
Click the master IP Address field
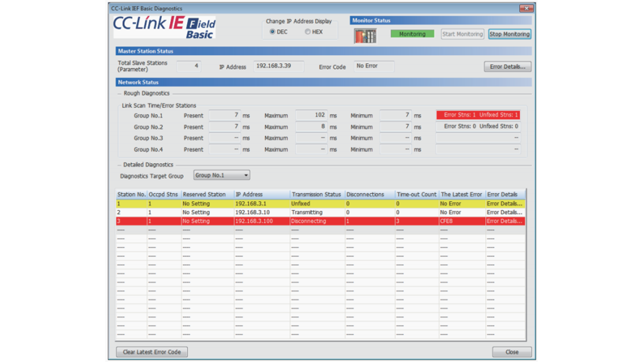point(278,66)
